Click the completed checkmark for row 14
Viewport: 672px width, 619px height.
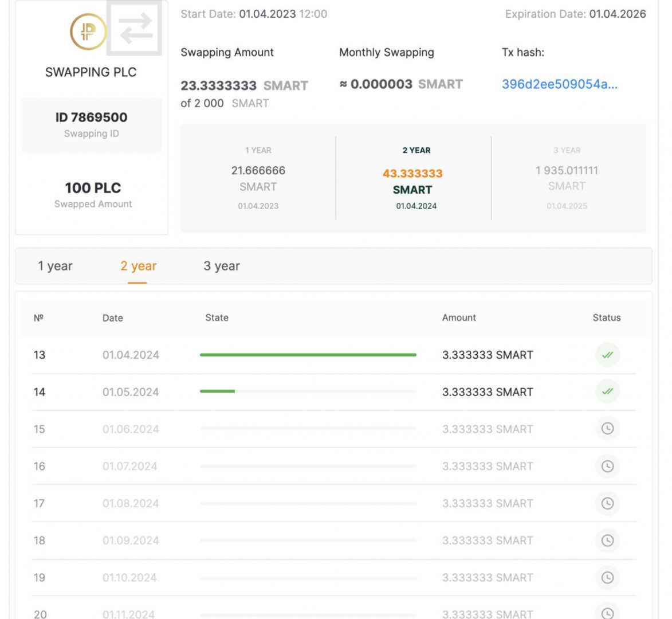[x=607, y=391]
